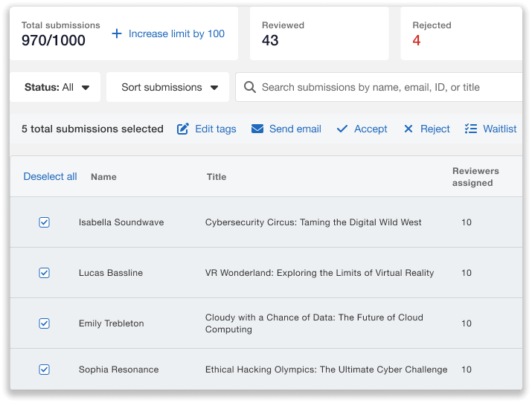Image resolution: width=532 pixels, height=403 pixels.
Task: Click the Reviewers assigned column header
Action: [x=475, y=177]
